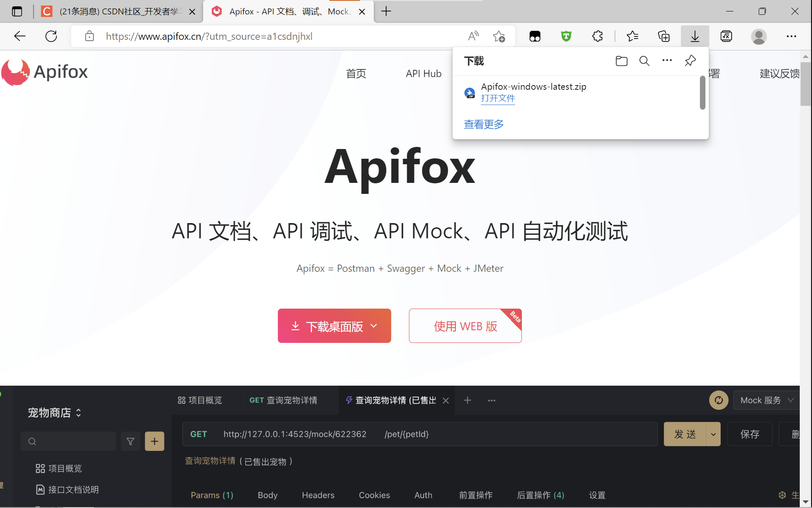The height and width of the screenshot is (508, 812).
Task: Click the sidebar search input field
Action: point(68,442)
